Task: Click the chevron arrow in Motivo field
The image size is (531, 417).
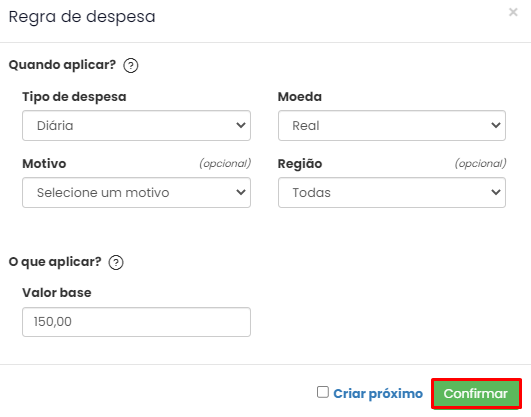Action: point(241,192)
